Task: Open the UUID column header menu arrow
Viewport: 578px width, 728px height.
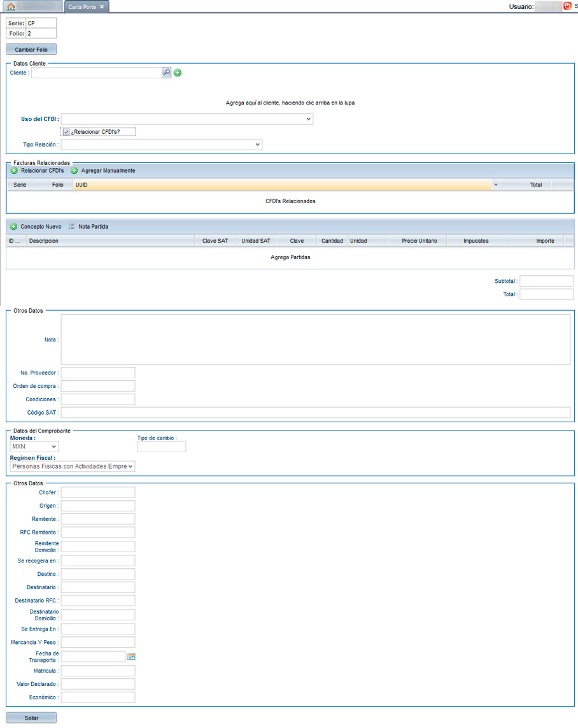Action: [496, 185]
